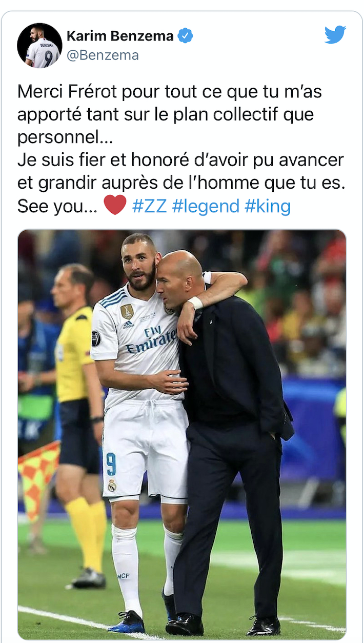Click the blue verified badge
364x643 pixels.
click(x=185, y=36)
